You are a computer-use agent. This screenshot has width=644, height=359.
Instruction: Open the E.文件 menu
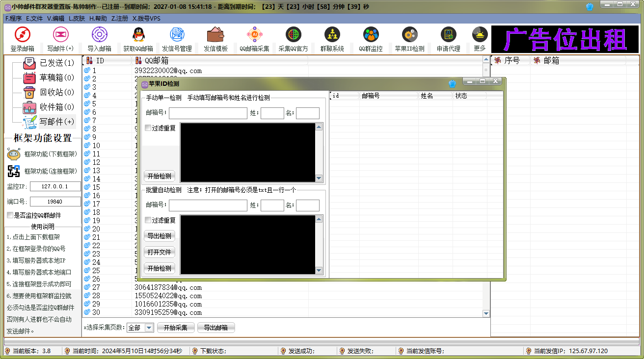point(34,19)
